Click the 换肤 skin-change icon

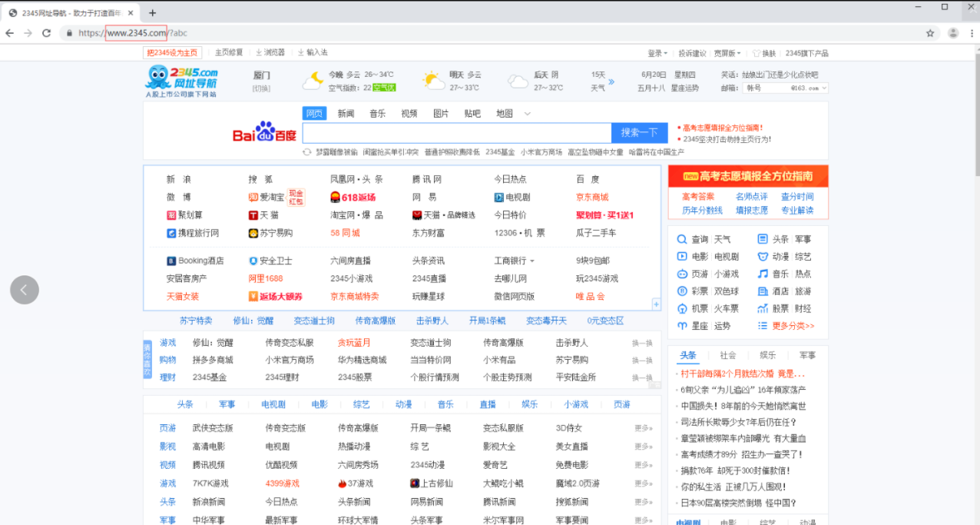pos(757,54)
